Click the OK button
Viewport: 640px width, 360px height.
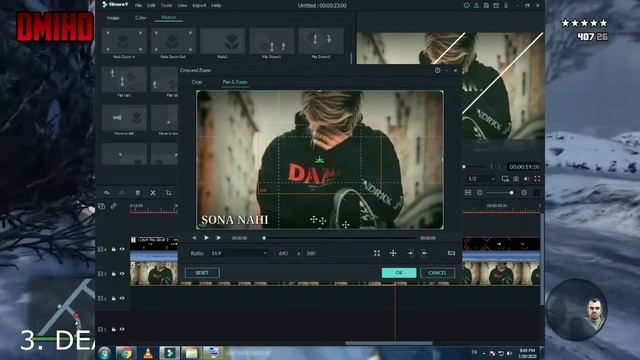click(x=399, y=273)
